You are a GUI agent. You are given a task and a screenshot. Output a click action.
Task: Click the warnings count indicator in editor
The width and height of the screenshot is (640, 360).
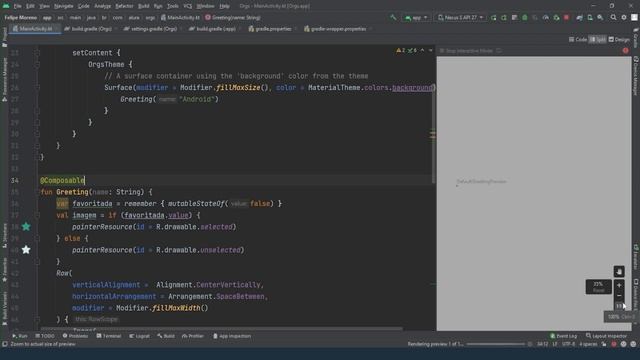[x=401, y=50]
